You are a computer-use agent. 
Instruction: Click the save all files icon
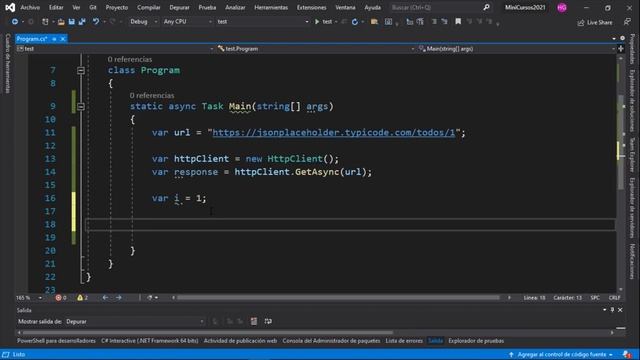pyautogui.click(x=82, y=22)
